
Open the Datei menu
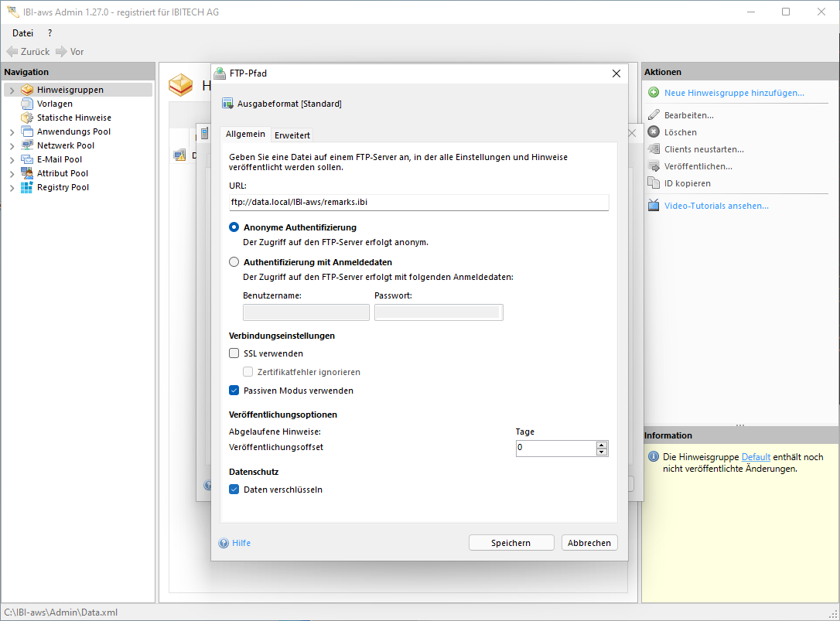click(x=22, y=33)
